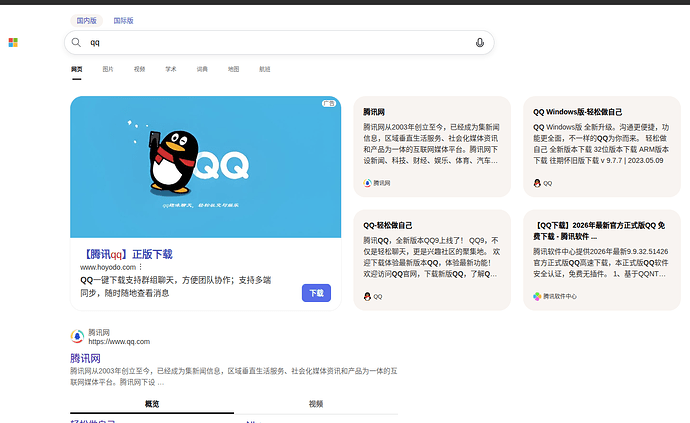Switch to 国内版 search mode
The width and height of the screenshot is (690, 423).
(x=86, y=20)
